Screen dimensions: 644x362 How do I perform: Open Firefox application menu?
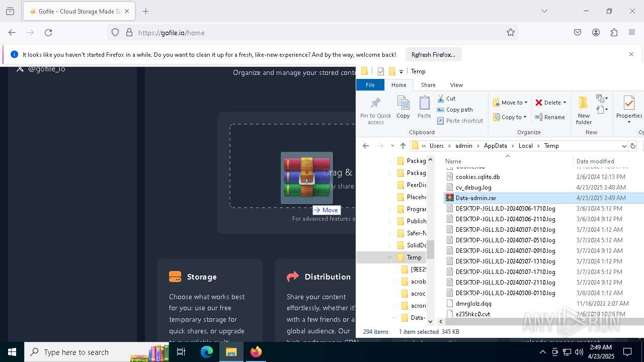pos(632,33)
